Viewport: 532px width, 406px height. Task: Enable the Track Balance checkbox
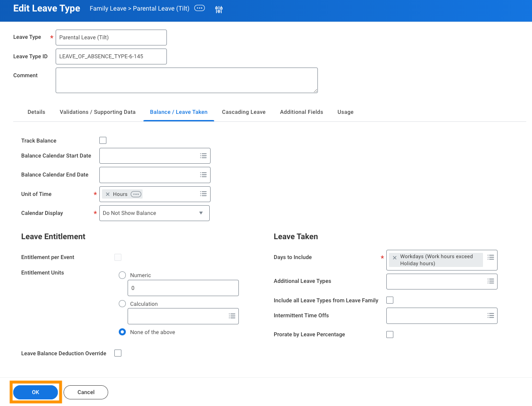(103, 140)
